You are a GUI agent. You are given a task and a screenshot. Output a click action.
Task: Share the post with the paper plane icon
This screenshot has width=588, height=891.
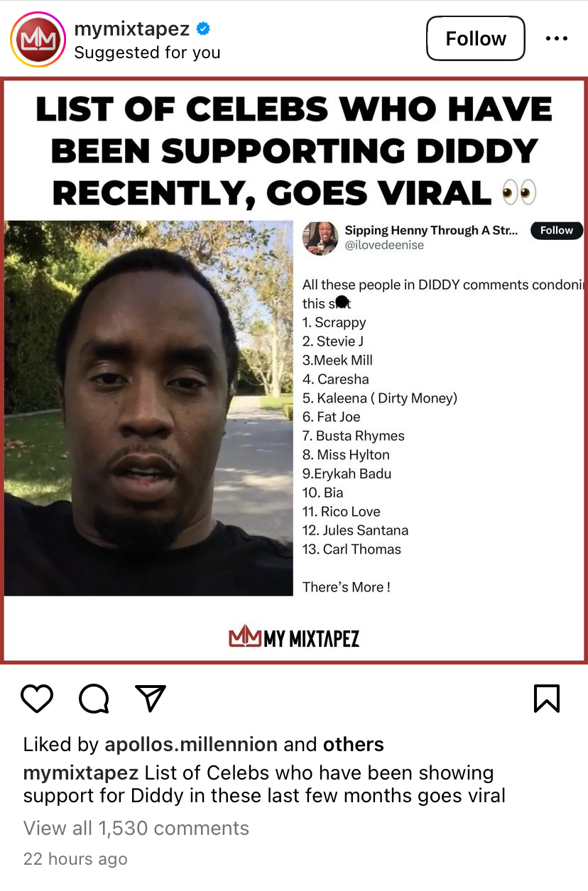pyautogui.click(x=151, y=699)
